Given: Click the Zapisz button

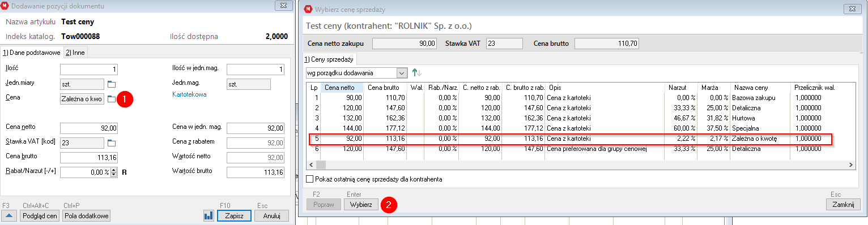Looking at the screenshot, I should (234, 215).
